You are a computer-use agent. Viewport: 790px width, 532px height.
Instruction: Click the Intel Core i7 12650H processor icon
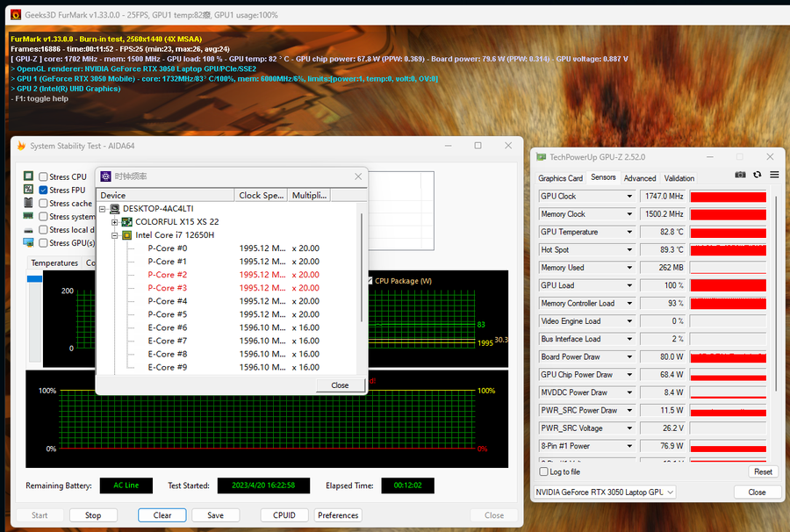pyautogui.click(x=126, y=235)
